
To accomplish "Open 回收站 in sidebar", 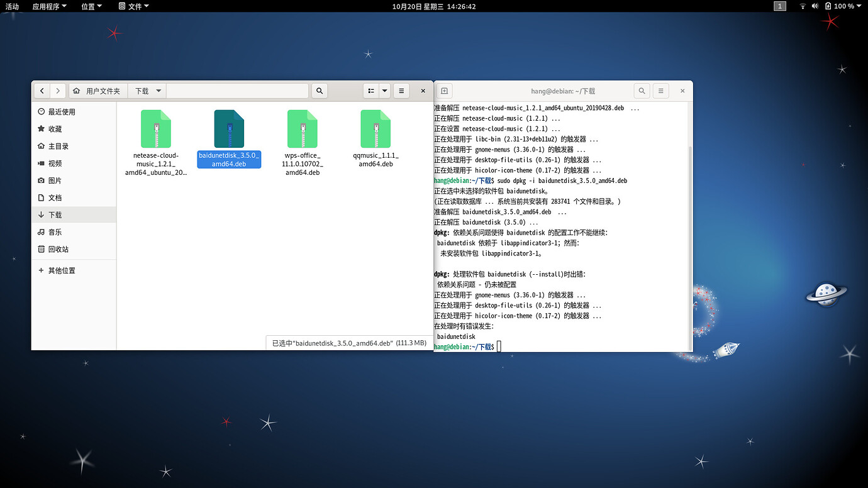I will [x=74, y=249].
